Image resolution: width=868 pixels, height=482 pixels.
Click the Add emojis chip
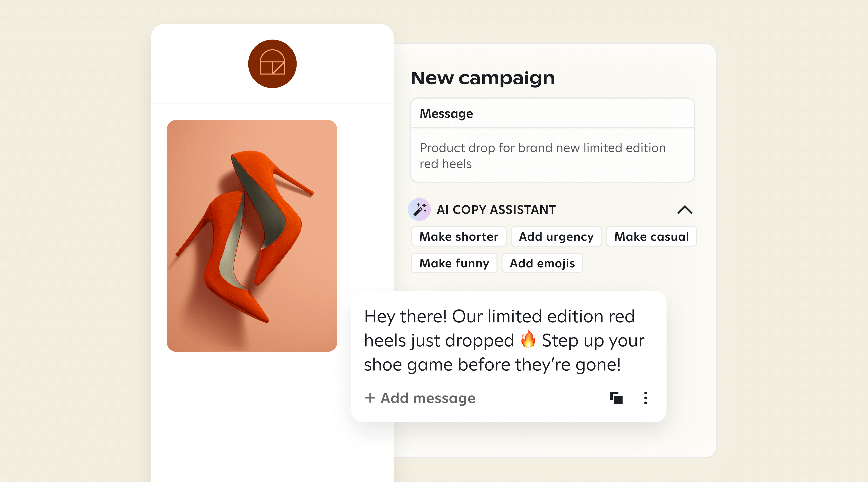point(542,263)
